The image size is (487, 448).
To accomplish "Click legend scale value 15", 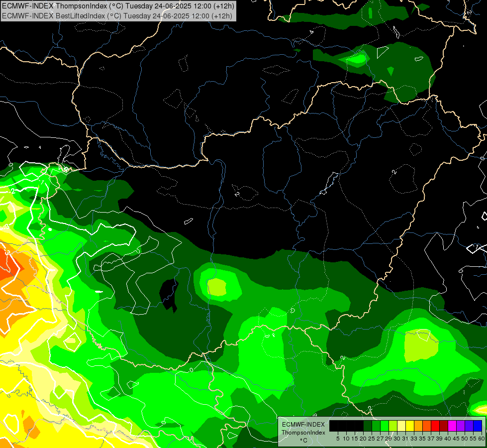I will click(x=355, y=439).
